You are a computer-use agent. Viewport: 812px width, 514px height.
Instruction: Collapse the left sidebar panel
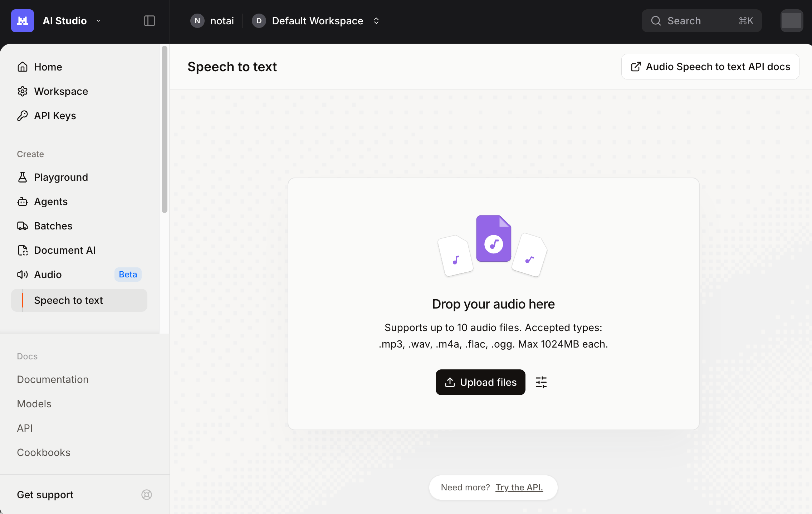pyautogui.click(x=149, y=20)
